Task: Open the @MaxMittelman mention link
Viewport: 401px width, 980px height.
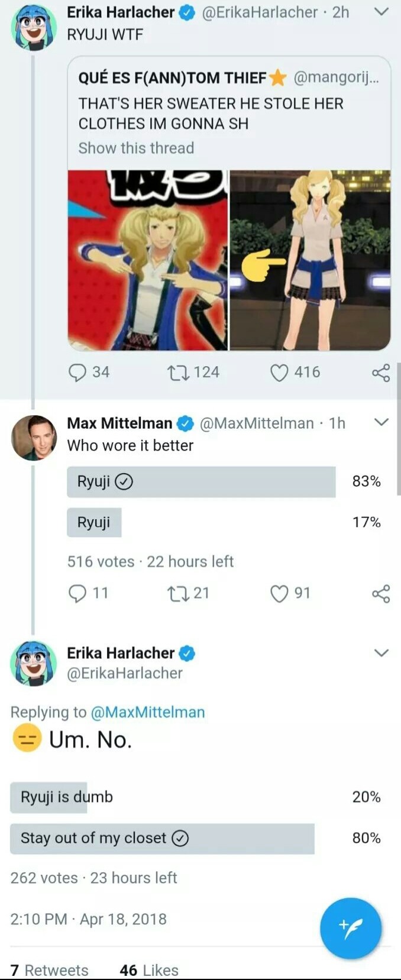Action: [x=147, y=712]
